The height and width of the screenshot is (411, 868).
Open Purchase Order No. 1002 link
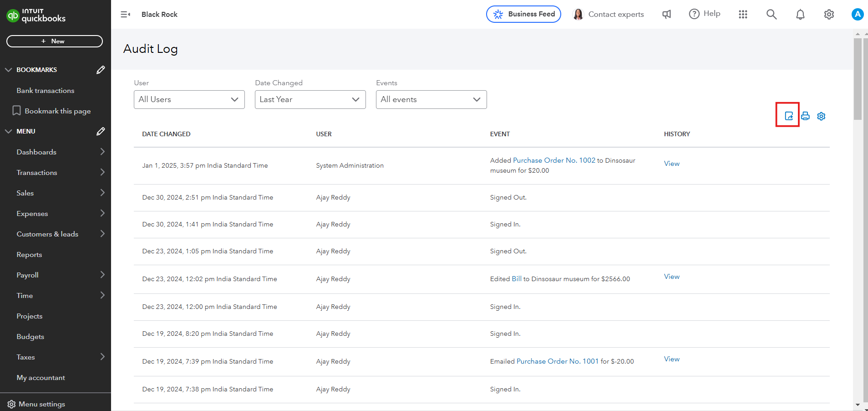(x=554, y=160)
